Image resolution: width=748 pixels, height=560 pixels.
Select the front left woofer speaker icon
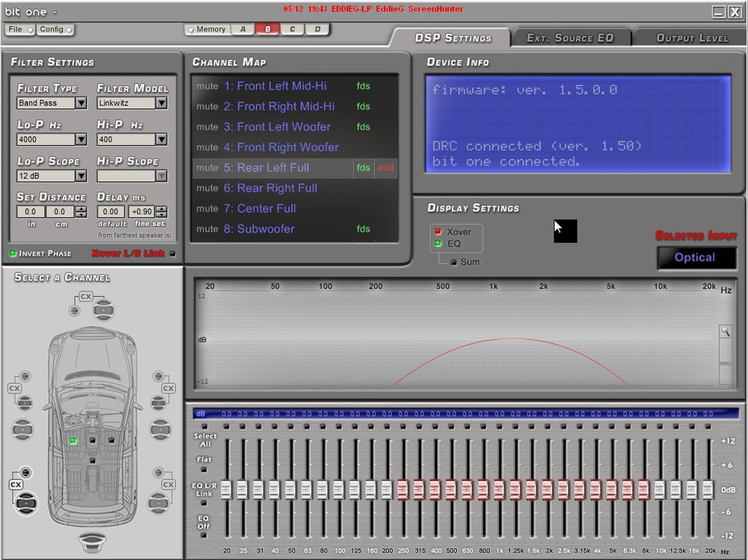(22, 429)
